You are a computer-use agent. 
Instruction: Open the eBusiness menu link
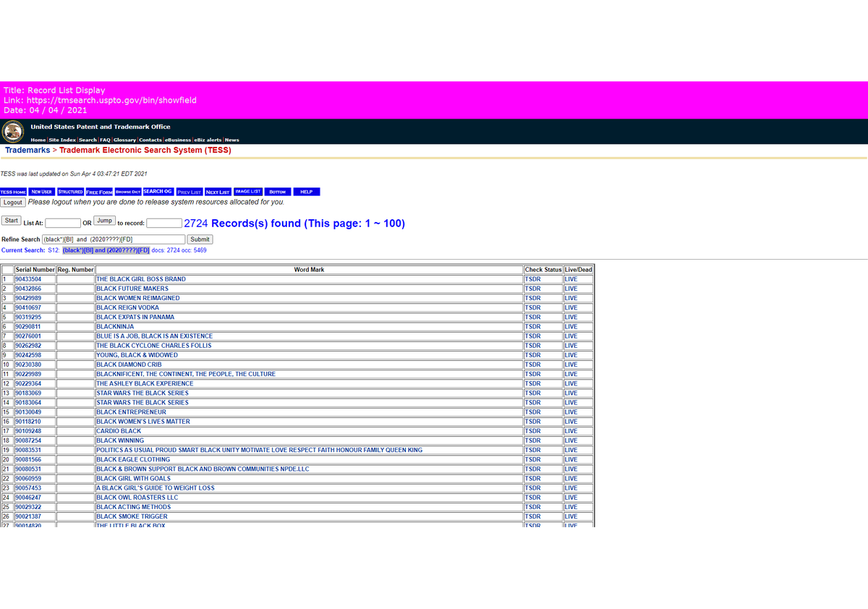[178, 140]
